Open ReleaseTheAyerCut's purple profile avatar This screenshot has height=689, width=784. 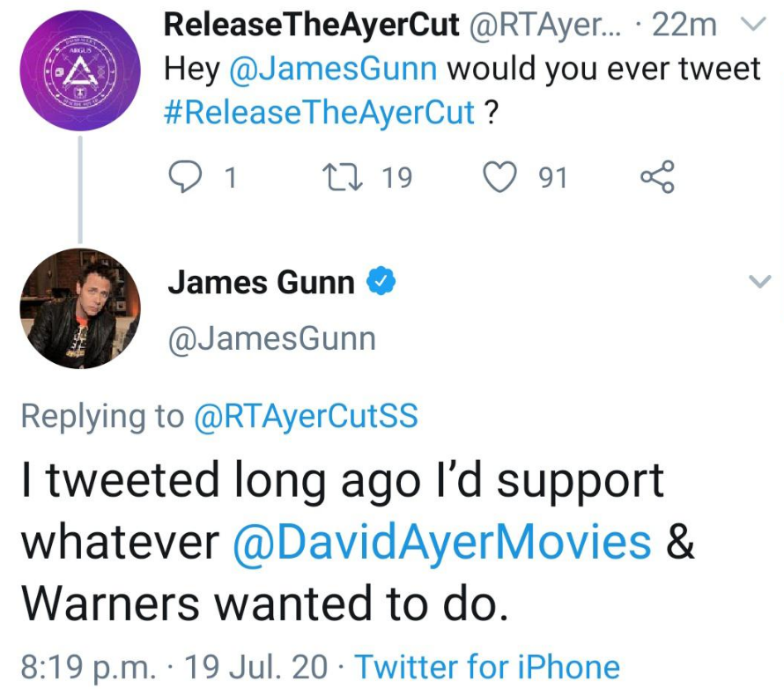coord(80,71)
